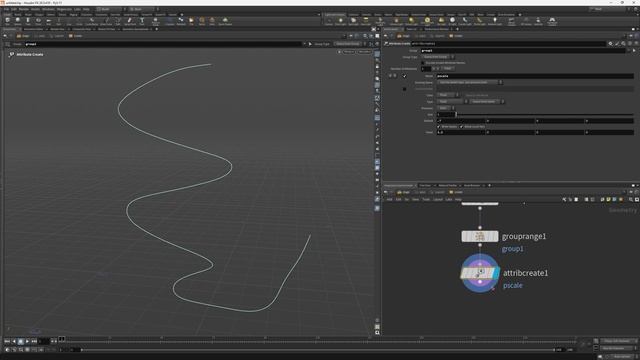Select the Torus shelf tool
The image size is (640, 360).
[x=38, y=21]
